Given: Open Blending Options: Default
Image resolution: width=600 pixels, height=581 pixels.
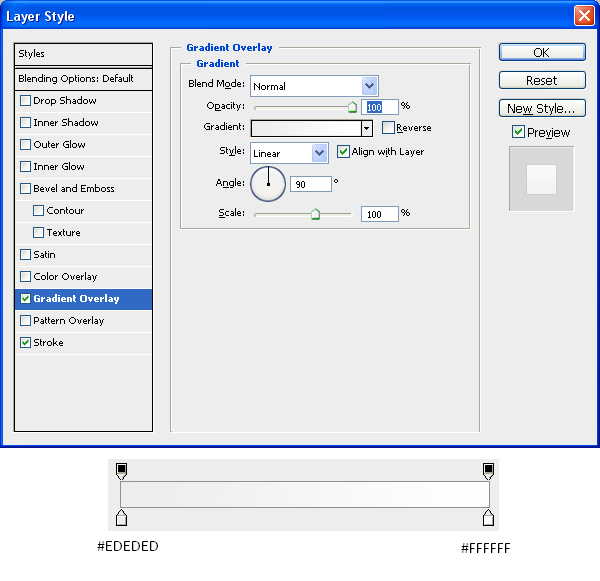Looking at the screenshot, I should [83, 79].
